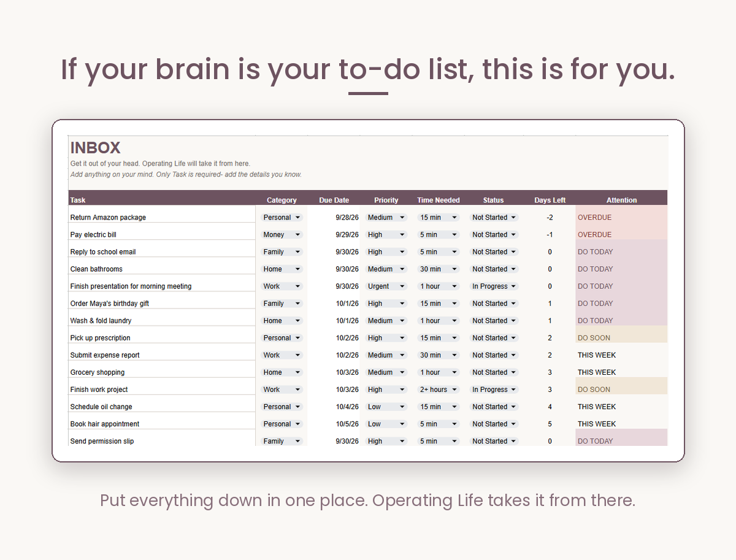Open Category dropdown for Order Maya's birthday gift
Screen dimensions: 736x560
click(282, 303)
